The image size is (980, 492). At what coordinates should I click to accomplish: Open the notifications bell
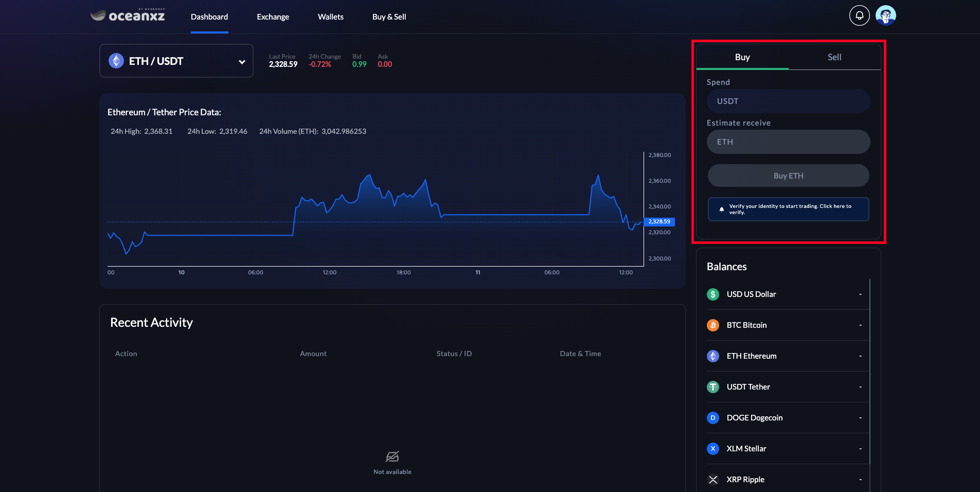click(x=859, y=15)
